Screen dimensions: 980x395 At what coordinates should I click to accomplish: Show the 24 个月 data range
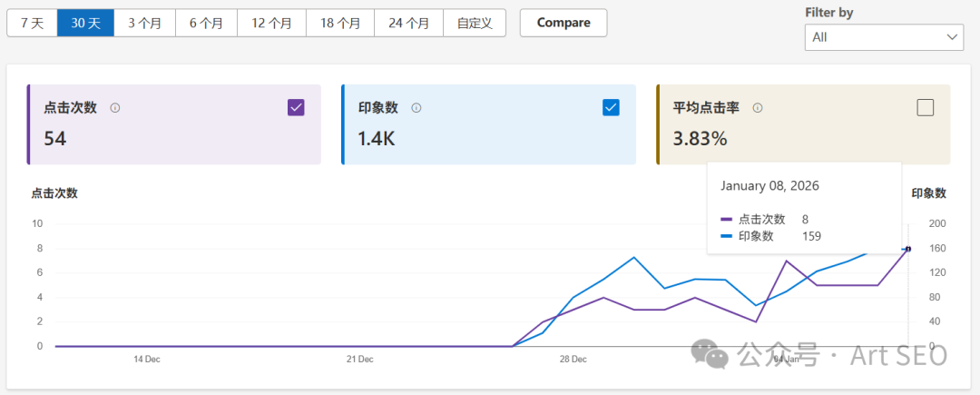(408, 23)
